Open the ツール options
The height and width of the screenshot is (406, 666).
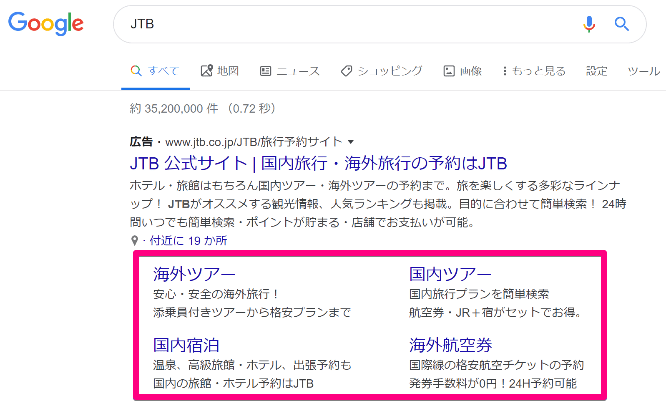pyautogui.click(x=643, y=71)
